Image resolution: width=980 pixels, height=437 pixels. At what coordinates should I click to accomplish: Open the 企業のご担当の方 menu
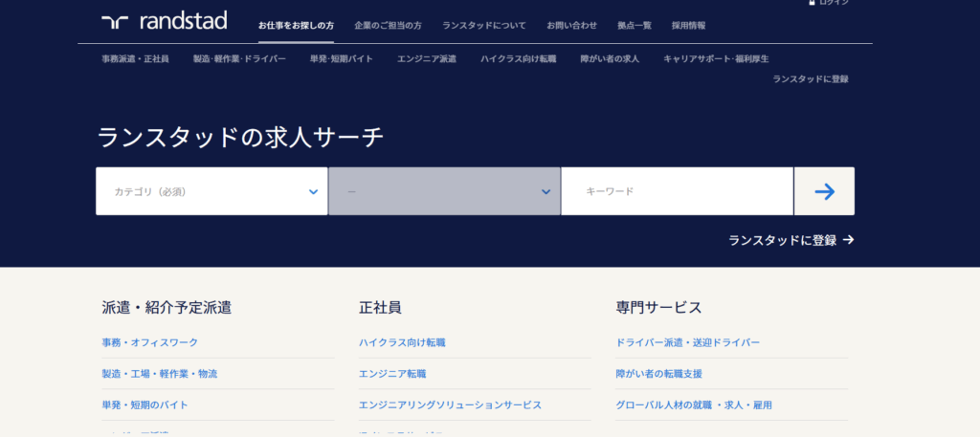point(388,25)
